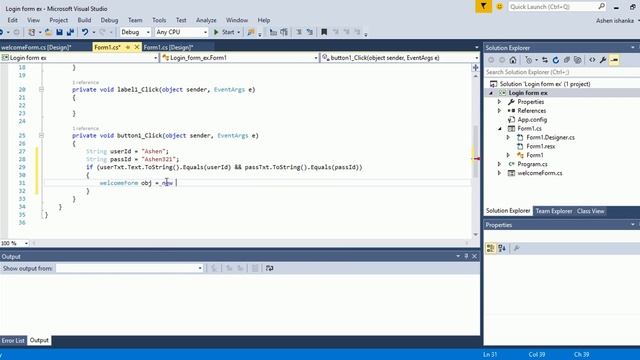Viewport: 640px width, 360px height.
Task: Click Sync with Active Document icon
Action: [x=545, y=60]
